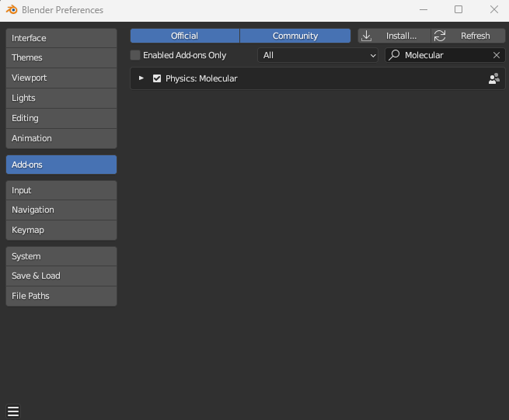
Task: Refresh the add-ons list
Action: tap(468, 36)
